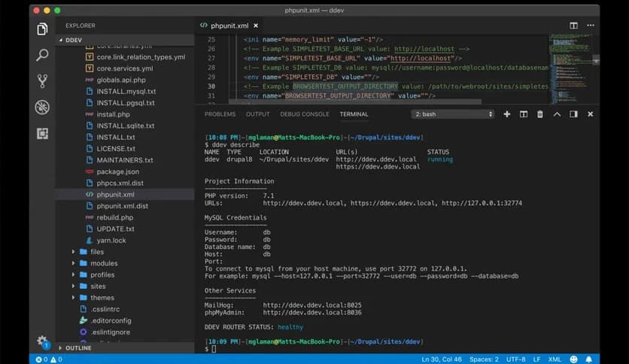Open MAINTAINERS.txt file

point(125,160)
